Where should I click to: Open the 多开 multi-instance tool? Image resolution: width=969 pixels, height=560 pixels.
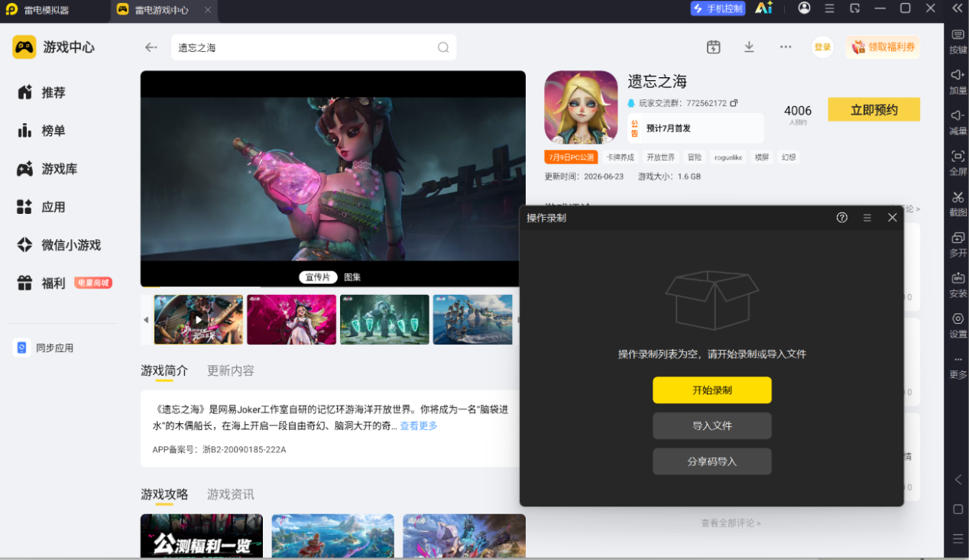[958, 244]
